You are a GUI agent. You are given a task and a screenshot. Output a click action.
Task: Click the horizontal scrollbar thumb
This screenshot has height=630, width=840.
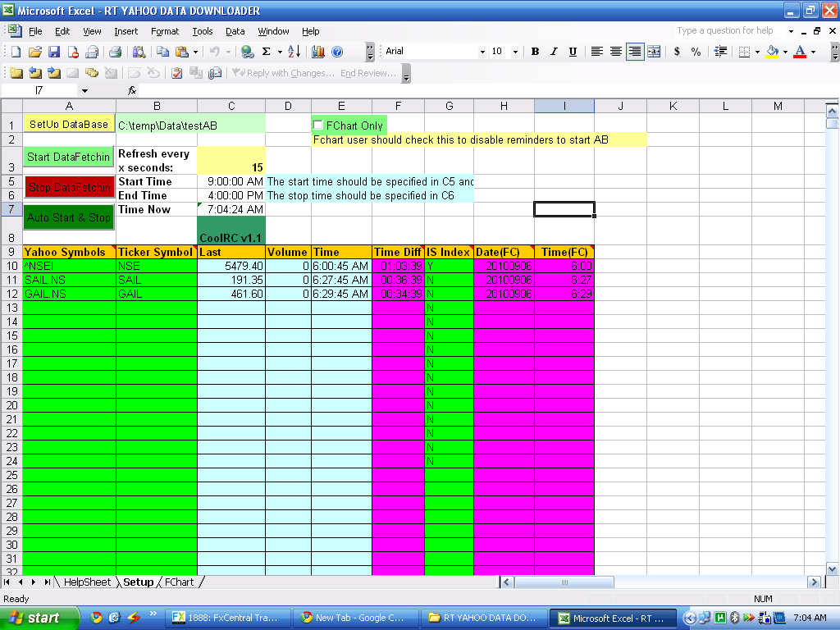click(564, 582)
